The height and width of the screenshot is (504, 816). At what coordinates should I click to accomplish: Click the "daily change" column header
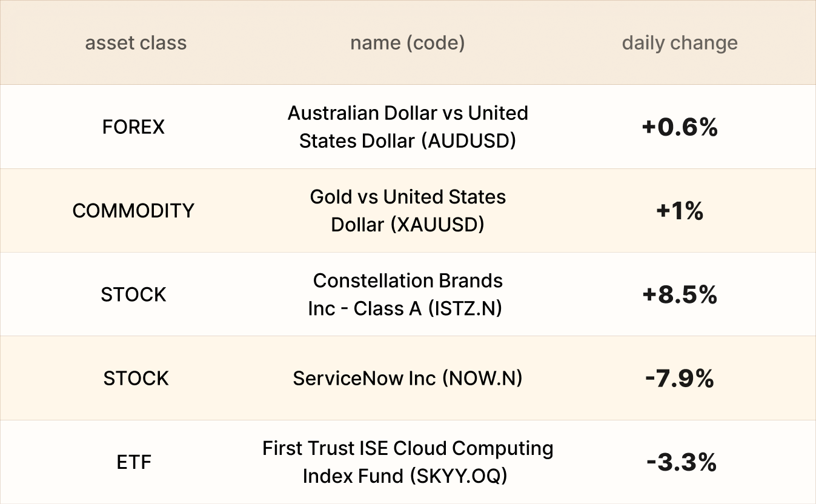coord(680,43)
